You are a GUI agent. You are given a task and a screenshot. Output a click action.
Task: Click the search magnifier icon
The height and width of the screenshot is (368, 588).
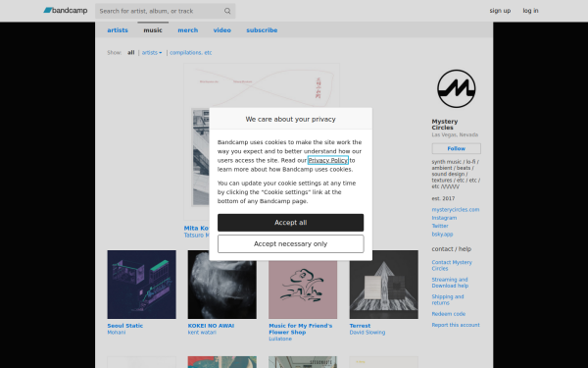227,11
